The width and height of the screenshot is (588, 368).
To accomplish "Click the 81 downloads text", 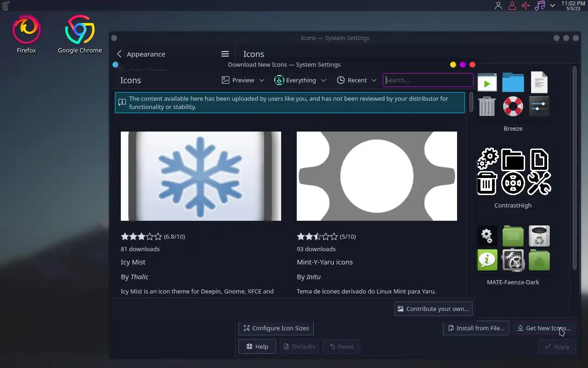I will [x=140, y=249].
